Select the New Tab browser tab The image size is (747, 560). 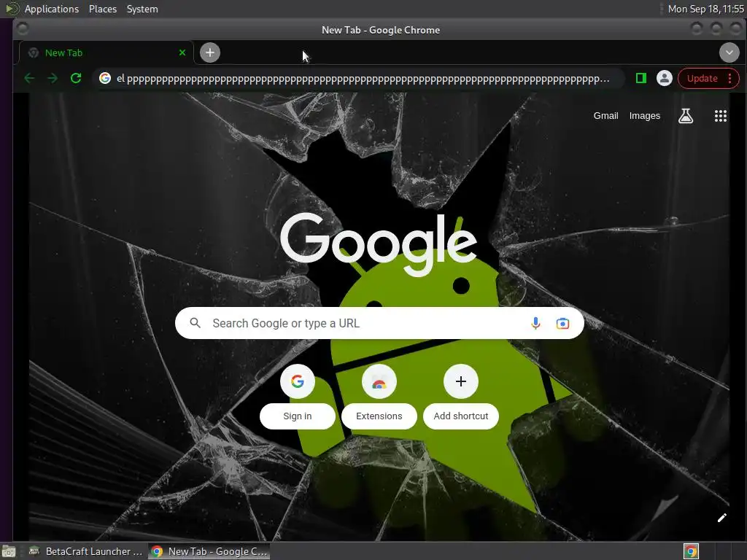(107, 52)
